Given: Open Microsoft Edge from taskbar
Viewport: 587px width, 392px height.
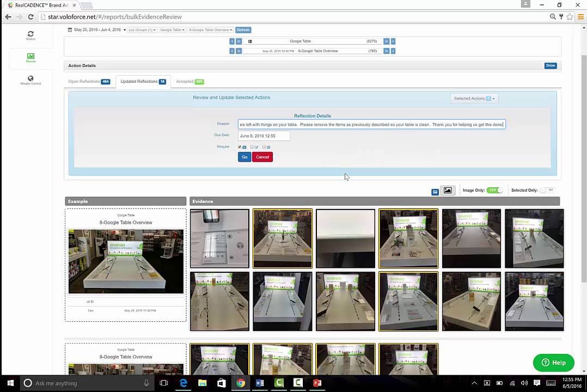Looking at the screenshot, I should (x=184, y=383).
